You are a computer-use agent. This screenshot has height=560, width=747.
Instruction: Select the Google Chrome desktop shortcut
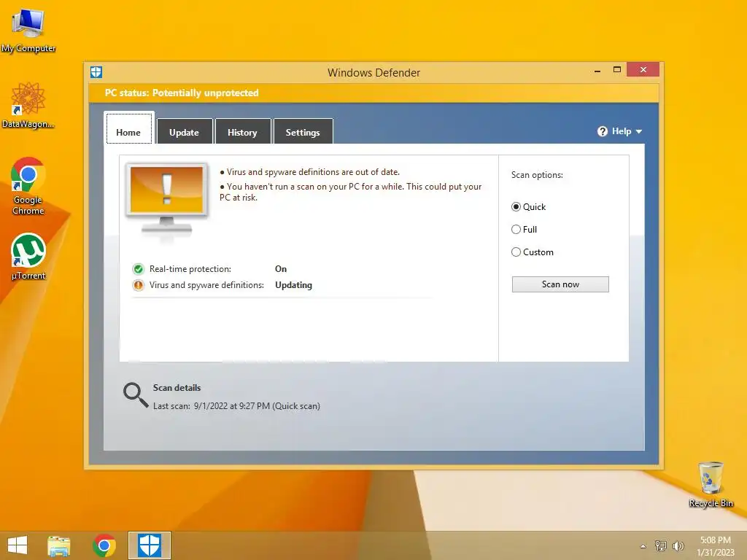28,186
